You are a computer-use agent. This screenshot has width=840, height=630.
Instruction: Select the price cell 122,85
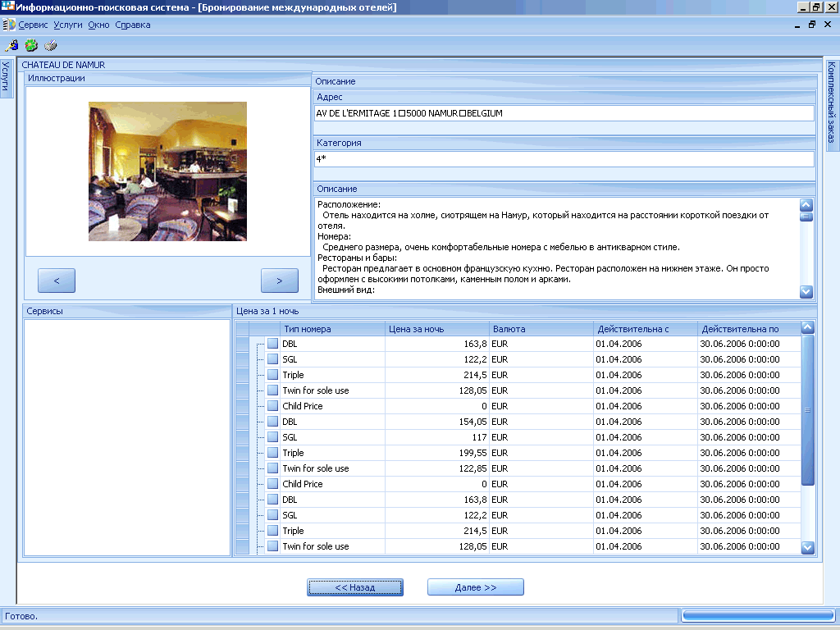pyautogui.click(x=437, y=468)
